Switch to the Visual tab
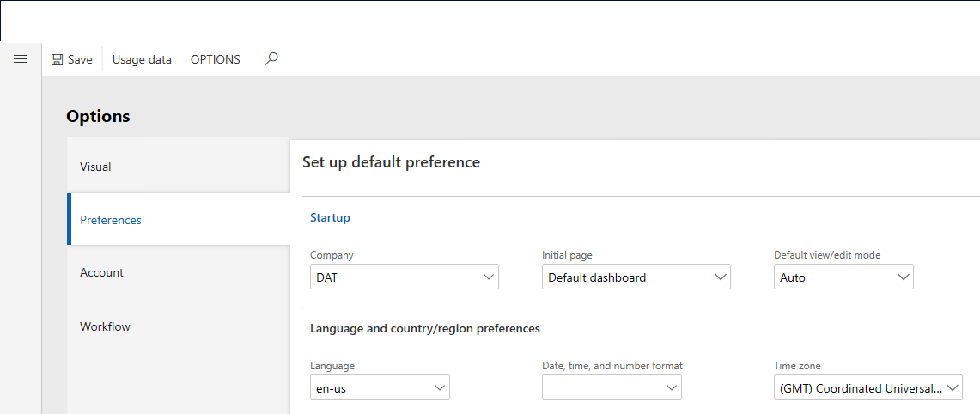The width and height of the screenshot is (980, 414). [x=179, y=167]
